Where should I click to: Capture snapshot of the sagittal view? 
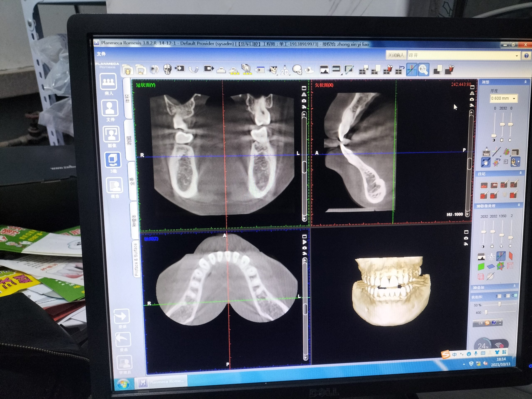click(x=472, y=99)
